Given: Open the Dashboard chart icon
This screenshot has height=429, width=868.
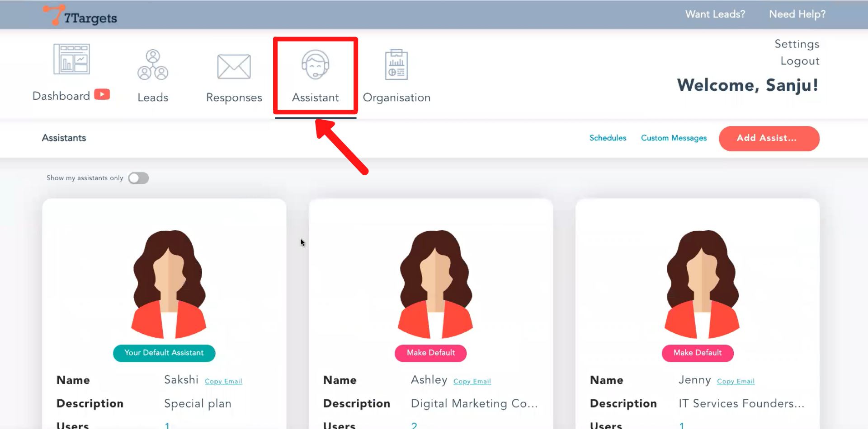Looking at the screenshot, I should (x=71, y=59).
